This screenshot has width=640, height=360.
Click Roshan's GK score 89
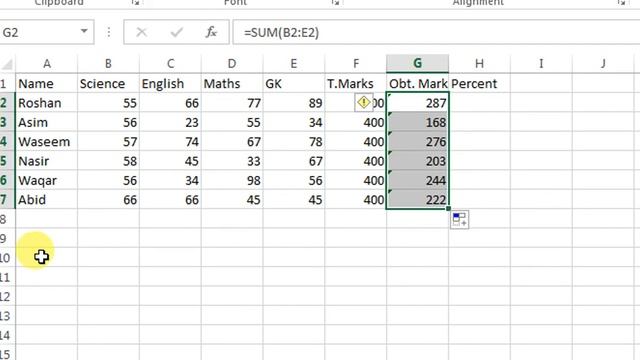294,103
